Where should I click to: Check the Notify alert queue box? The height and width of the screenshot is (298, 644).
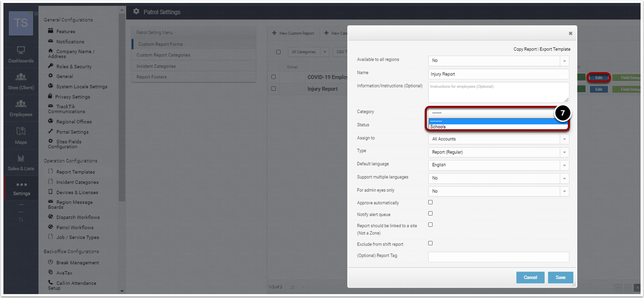(430, 214)
